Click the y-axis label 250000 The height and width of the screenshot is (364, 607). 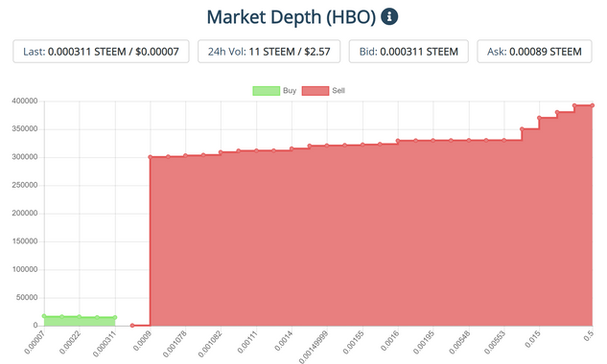[25, 185]
